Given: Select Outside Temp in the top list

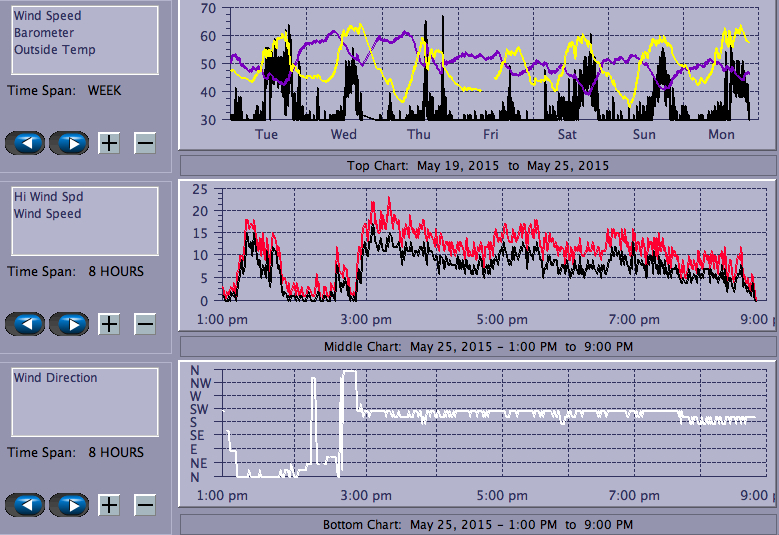Looking at the screenshot, I should (x=55, y=50).
